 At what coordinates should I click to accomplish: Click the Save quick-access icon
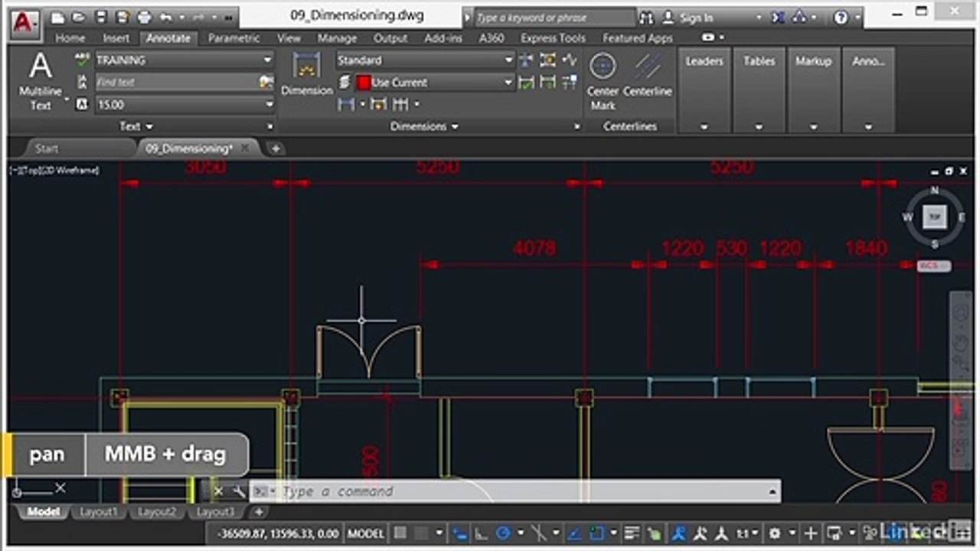[100, 18]
